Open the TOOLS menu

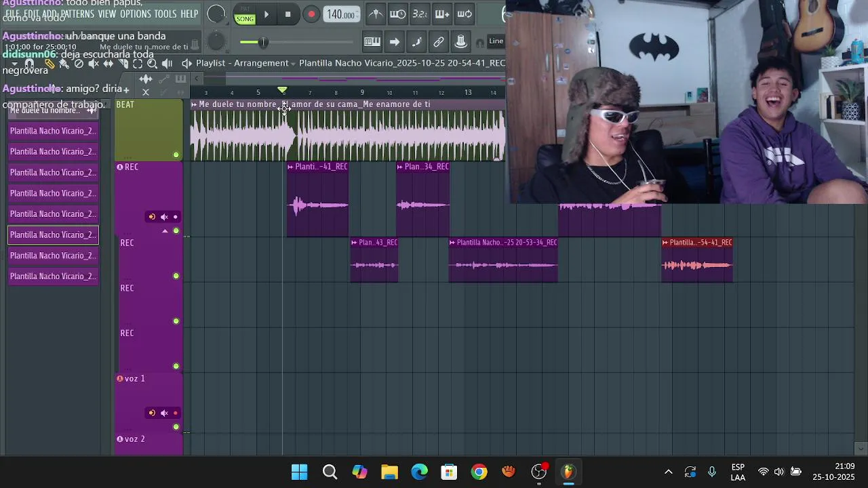[x=165, y=14]
